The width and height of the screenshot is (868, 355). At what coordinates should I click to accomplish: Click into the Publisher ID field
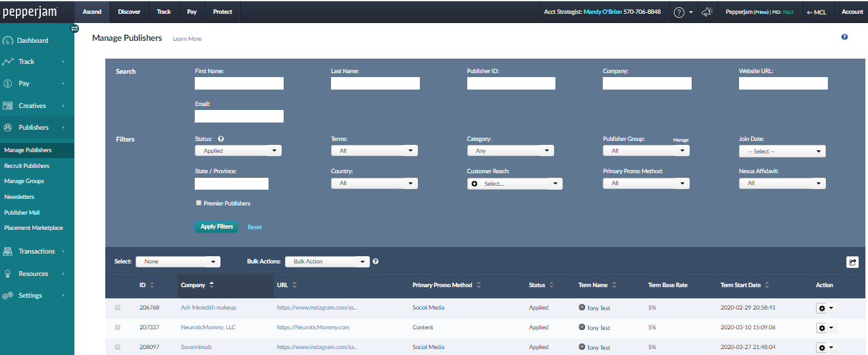point(511,83)
